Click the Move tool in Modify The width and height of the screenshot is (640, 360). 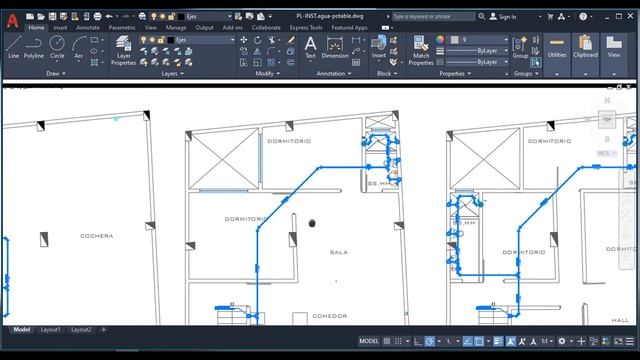[244, 40]
